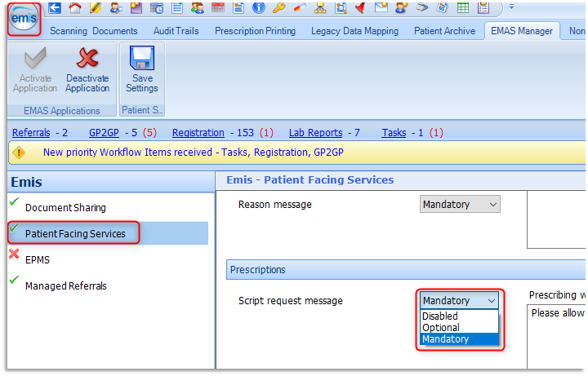
Task: Click the blue information circle icon
Action: pyautogui.click(x=259, y=7)
